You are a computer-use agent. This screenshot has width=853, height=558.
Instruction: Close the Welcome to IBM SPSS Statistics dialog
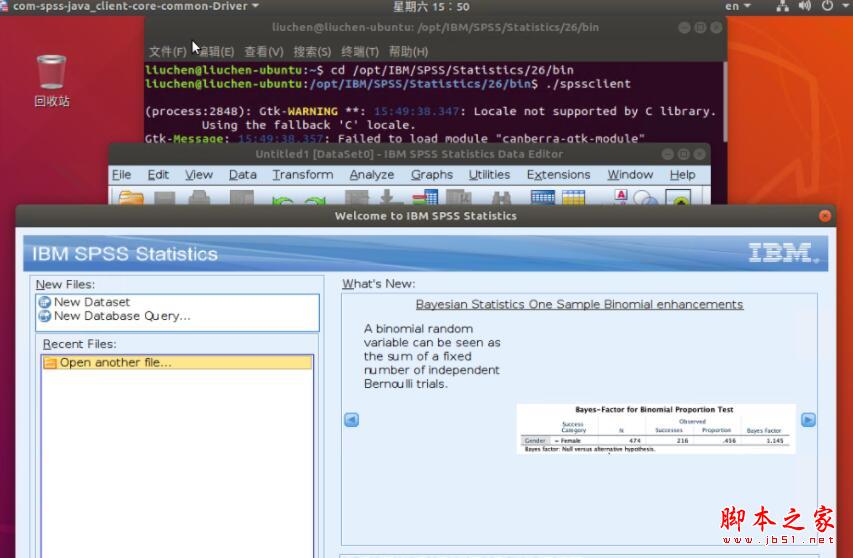tap(825, 216)
